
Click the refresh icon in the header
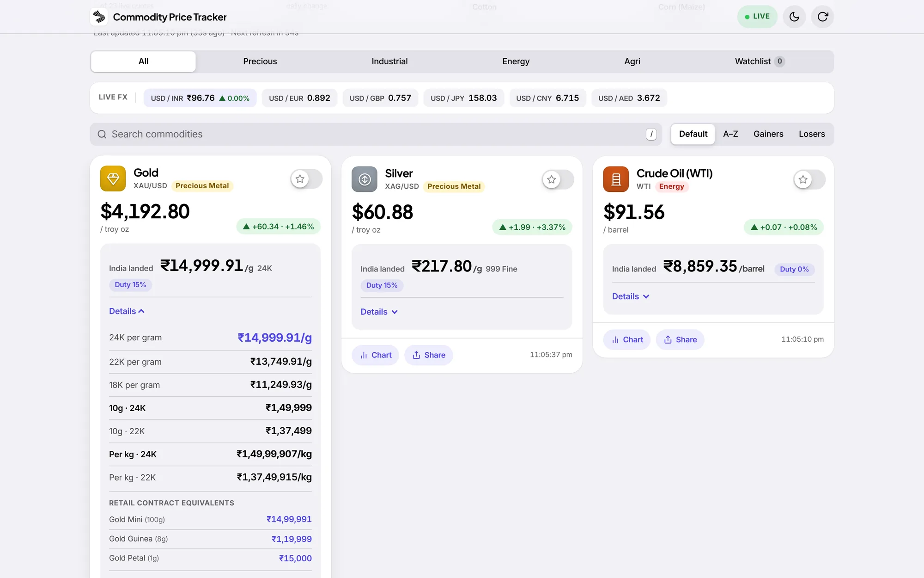(x=822, y=17)
